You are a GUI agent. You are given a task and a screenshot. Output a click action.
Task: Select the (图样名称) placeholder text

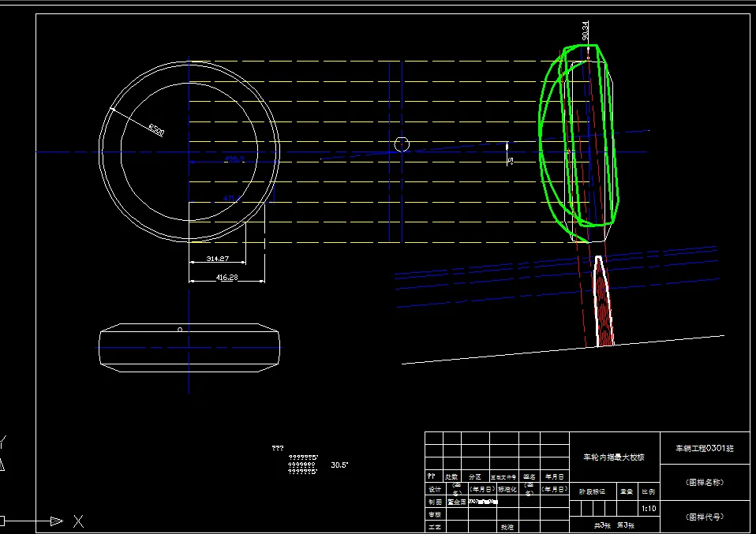[705, 483]
